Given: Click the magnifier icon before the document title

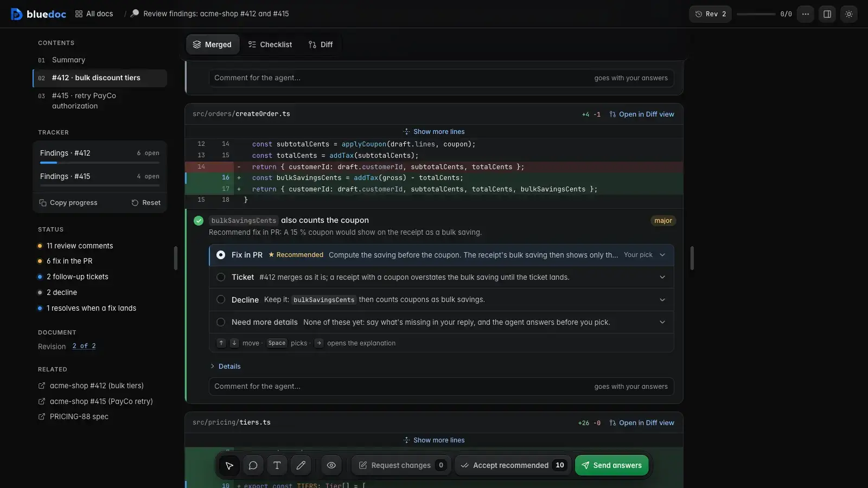Looking at the screenshot, I should point(135,14).
